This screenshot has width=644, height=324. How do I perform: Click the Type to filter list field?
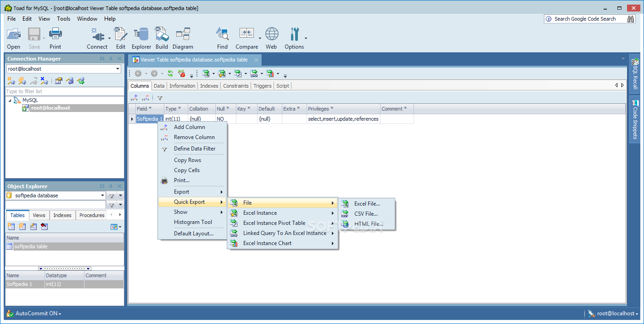click(64, 91)
